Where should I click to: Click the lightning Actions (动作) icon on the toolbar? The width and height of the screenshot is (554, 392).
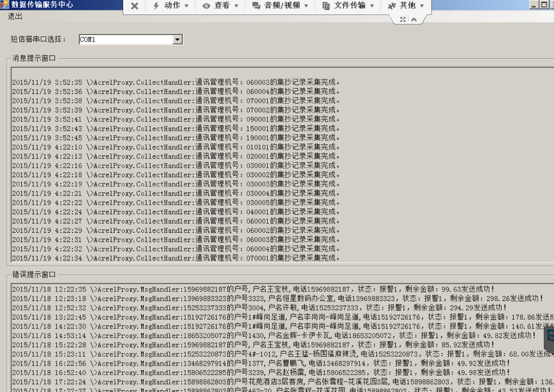point(155,6)
